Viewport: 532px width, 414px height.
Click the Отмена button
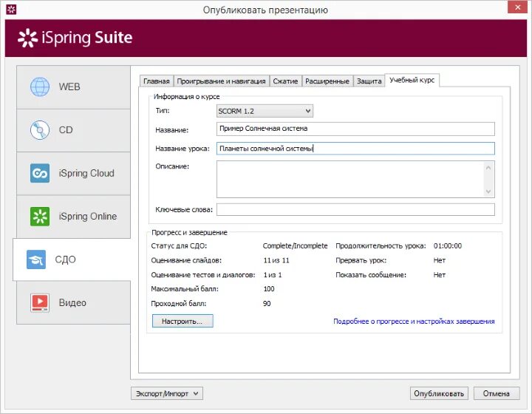click(497, 393)
